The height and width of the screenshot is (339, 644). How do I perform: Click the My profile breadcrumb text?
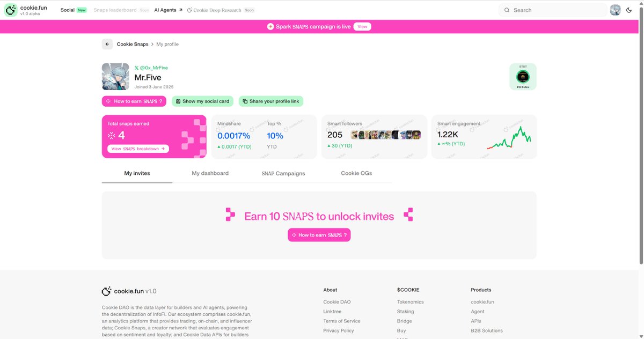167,44
